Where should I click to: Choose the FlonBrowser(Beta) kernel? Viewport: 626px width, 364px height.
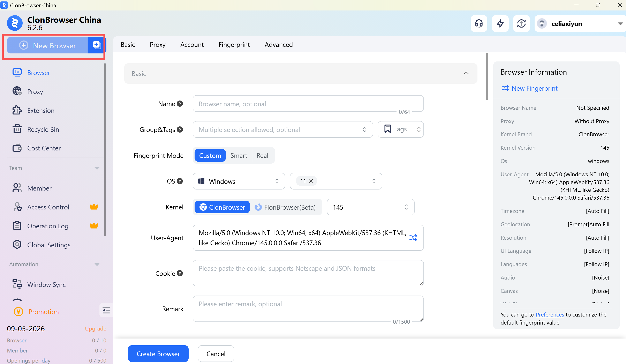pos(285,207)
